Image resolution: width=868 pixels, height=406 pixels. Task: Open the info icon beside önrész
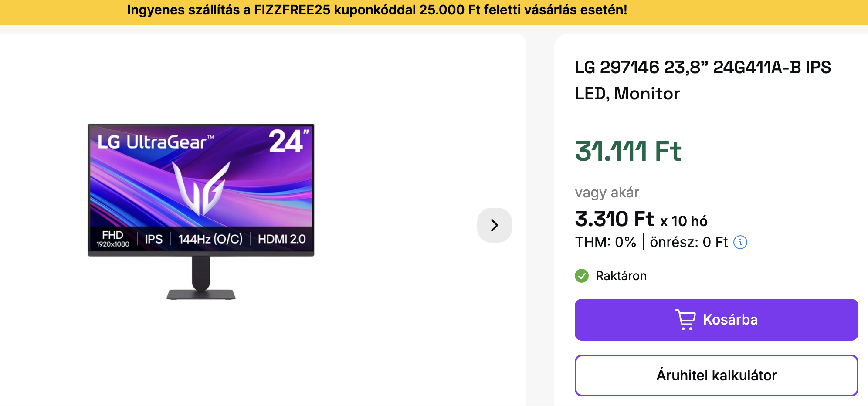(x=740, y=242)
